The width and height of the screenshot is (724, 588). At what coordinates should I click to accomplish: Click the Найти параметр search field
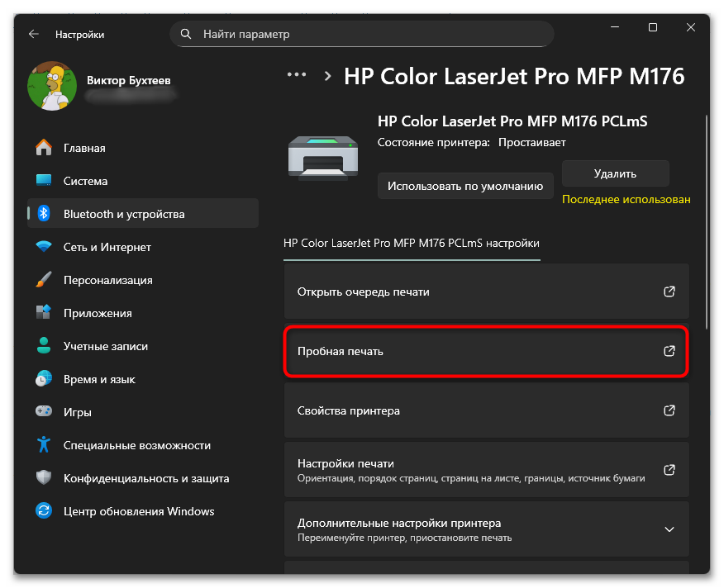coord(362,34)
